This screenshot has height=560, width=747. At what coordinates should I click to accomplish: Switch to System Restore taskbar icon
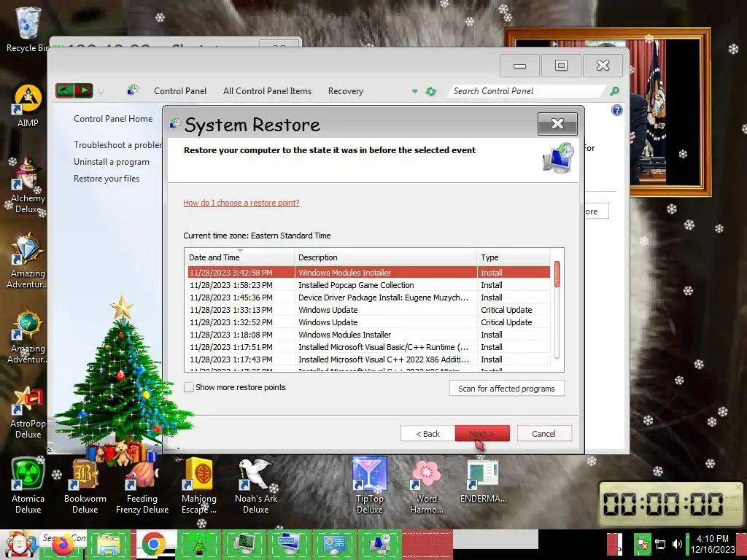[x=379, y=545]
